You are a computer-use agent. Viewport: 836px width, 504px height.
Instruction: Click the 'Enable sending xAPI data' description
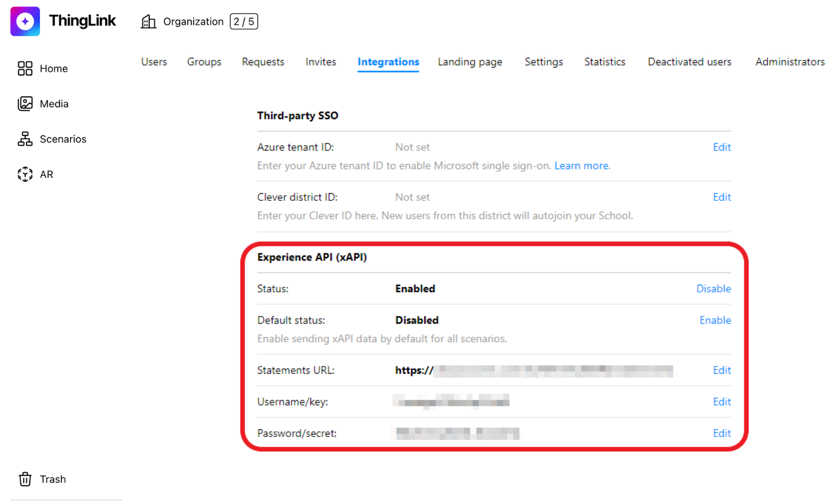(382, 339)
